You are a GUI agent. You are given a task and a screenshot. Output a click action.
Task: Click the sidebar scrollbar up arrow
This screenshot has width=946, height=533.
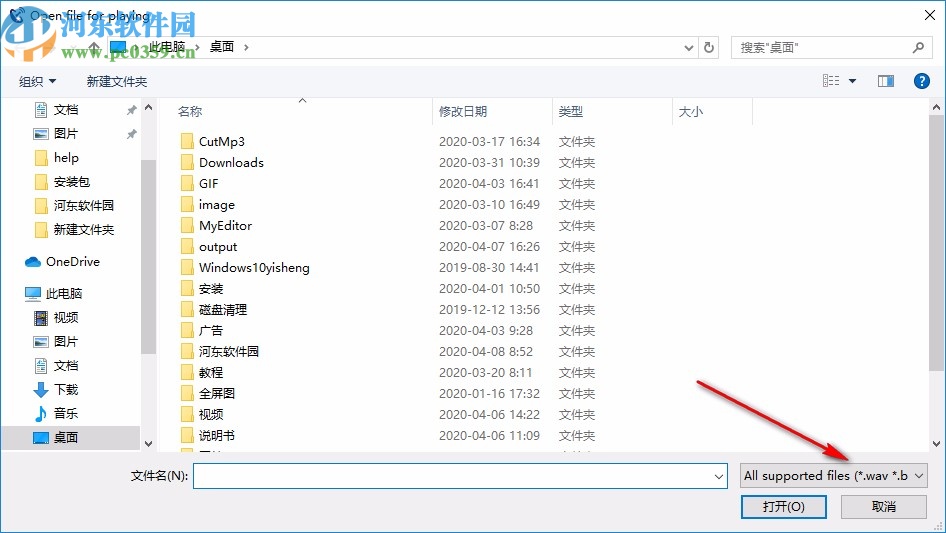148,107
